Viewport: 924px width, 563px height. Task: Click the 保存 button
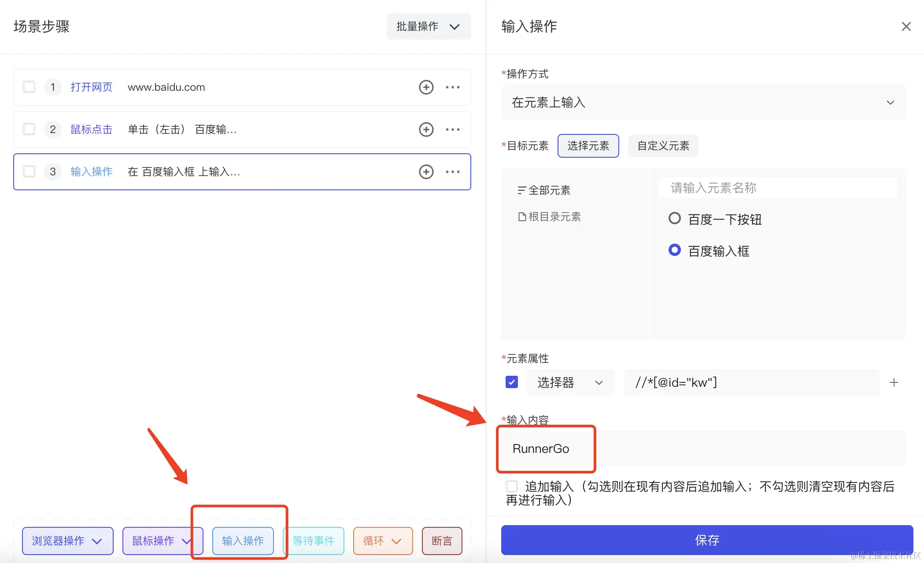click(x=706, y=540)
